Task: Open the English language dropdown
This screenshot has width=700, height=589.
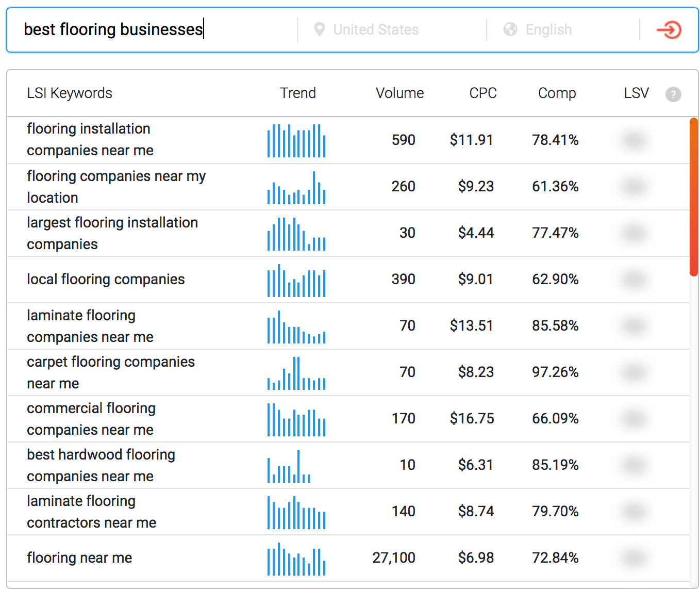Action: pos(548,30)
